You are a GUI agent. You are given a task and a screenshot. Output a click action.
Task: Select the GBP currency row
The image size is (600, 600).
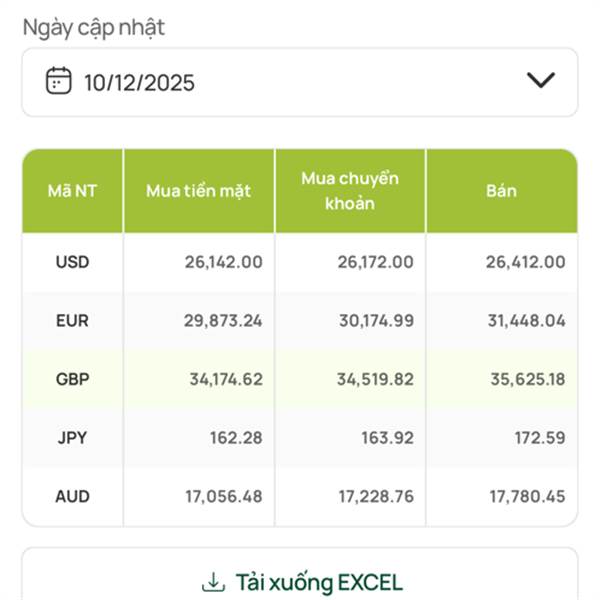pos(72,379)
